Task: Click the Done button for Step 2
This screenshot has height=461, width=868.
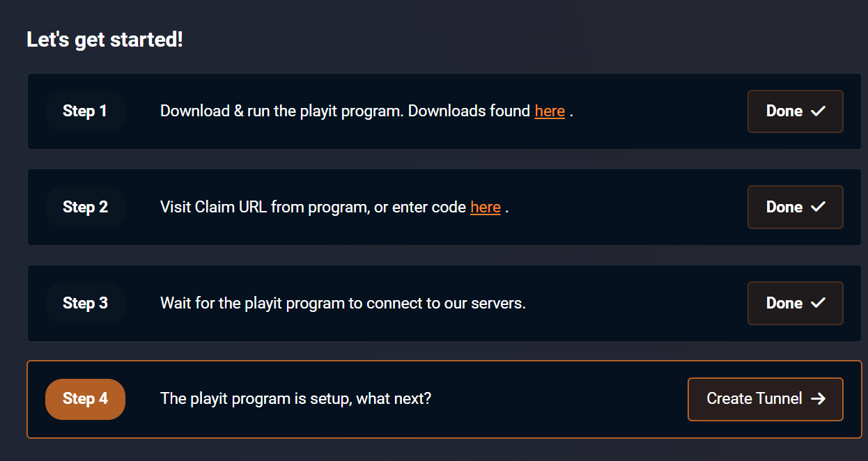Action: (x=795, y=207)
